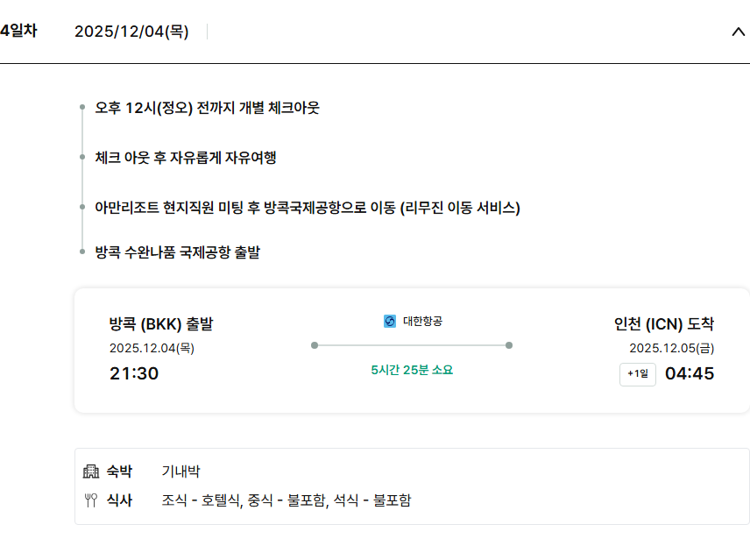
Task: Click the 2025/12/04(목) header date
Action: coord(131,32)
